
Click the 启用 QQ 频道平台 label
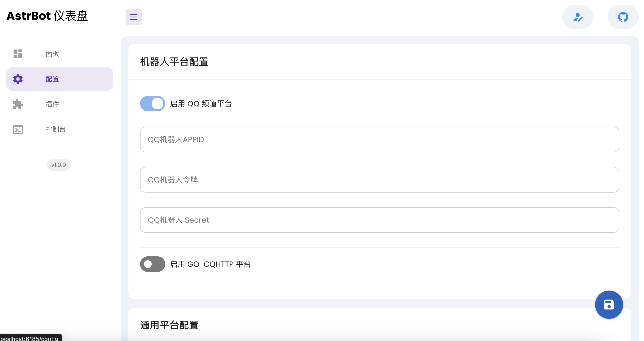pos(201,104)
